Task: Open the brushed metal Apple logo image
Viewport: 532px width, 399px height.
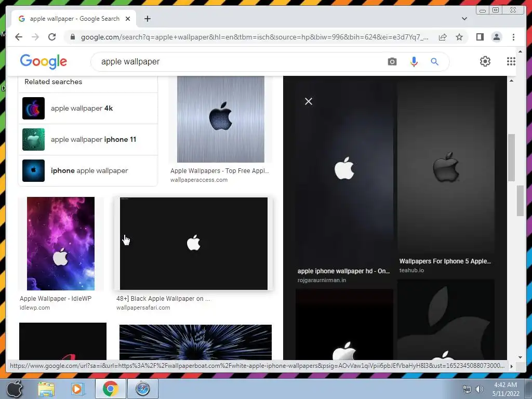Action: click(220, 119)
